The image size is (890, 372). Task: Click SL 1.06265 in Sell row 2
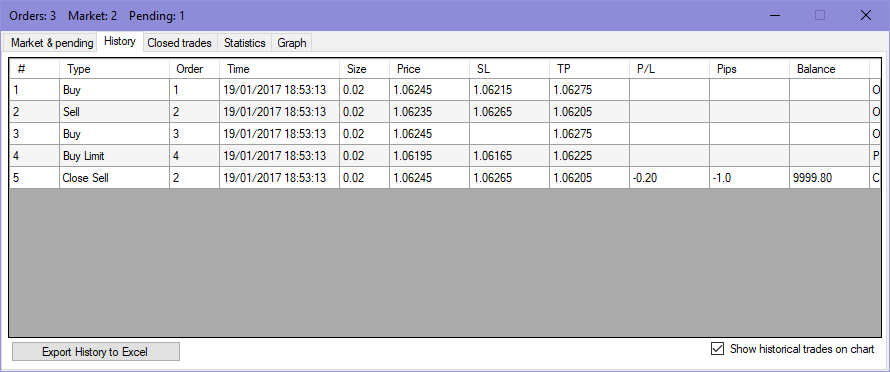pyautogui.click(x=509, y=112)
